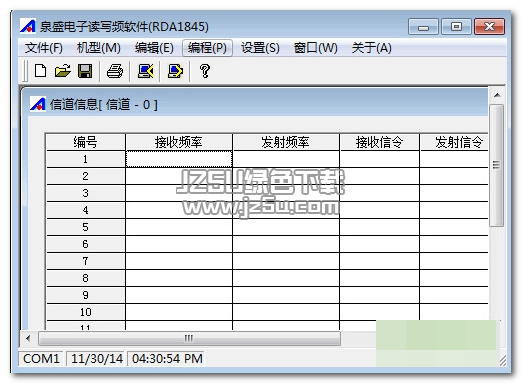Open the 窗口(W) menu

coord(315,48)
